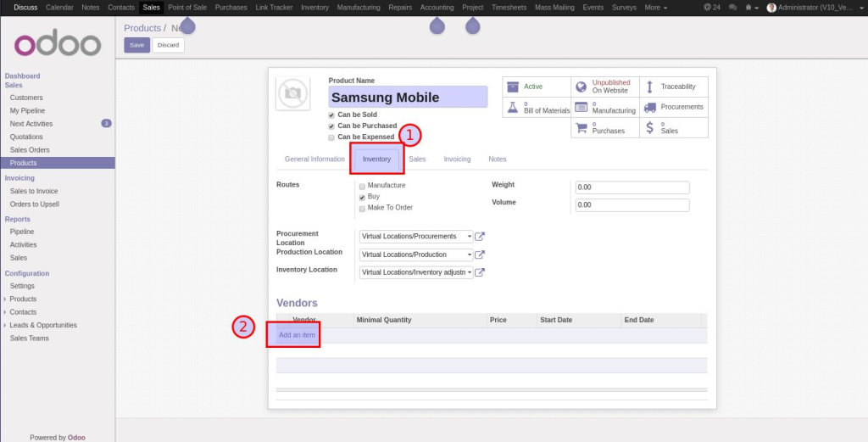Image resolution: width=868 pixels, height=442 pixels.
Task: Switch to the General Information tab
Action: 314,159
